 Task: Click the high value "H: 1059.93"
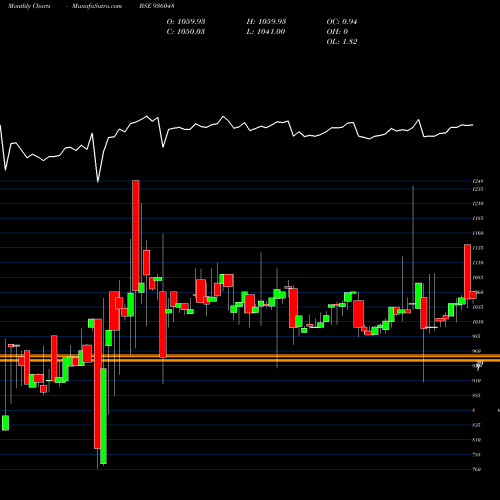(266, 22)
